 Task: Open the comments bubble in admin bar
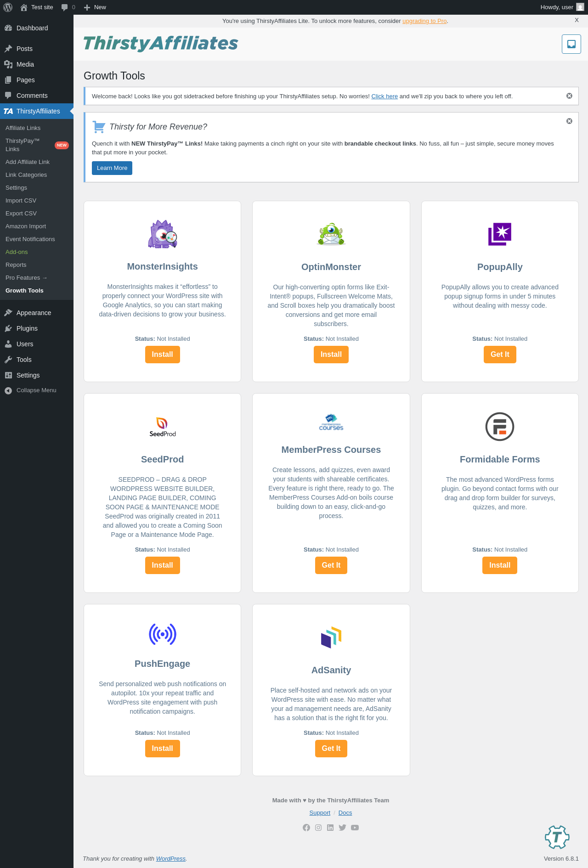pos(68,7)
